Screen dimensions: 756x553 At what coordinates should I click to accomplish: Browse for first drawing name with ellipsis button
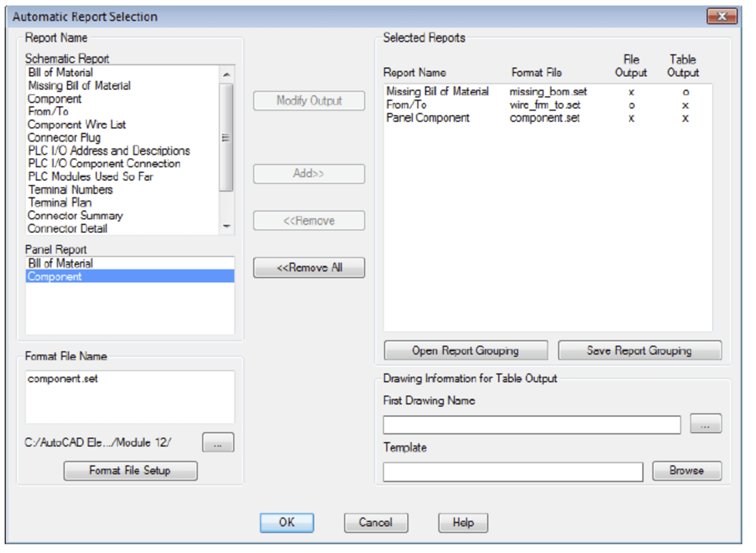[x=705, y=424]
